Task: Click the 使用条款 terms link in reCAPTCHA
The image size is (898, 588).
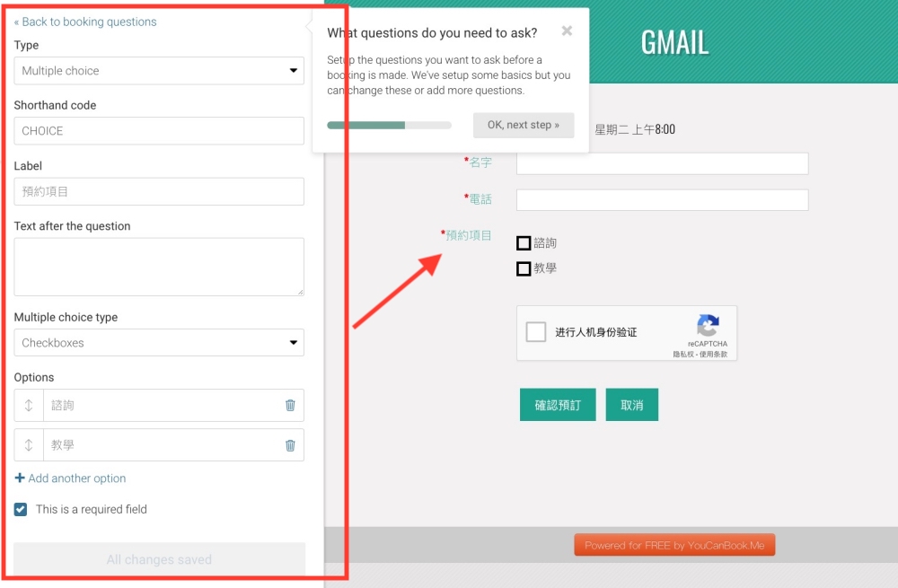Action: point(713,355)
